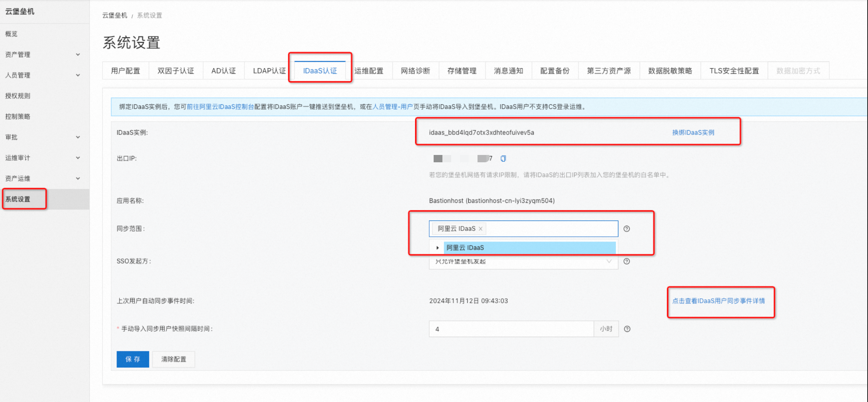Screen dimensions: 868x402
Task: Open the TLS安全性配置 tab
Action: coord(734,71)
